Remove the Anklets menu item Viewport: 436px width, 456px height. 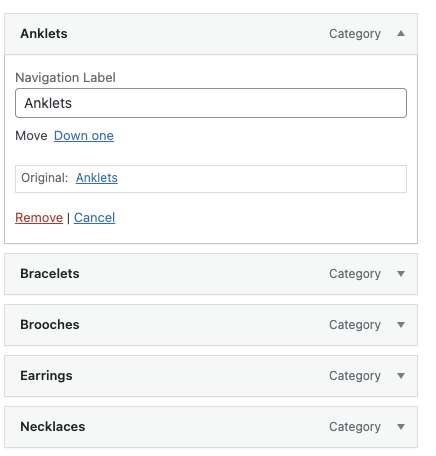[x=39, y=218]
